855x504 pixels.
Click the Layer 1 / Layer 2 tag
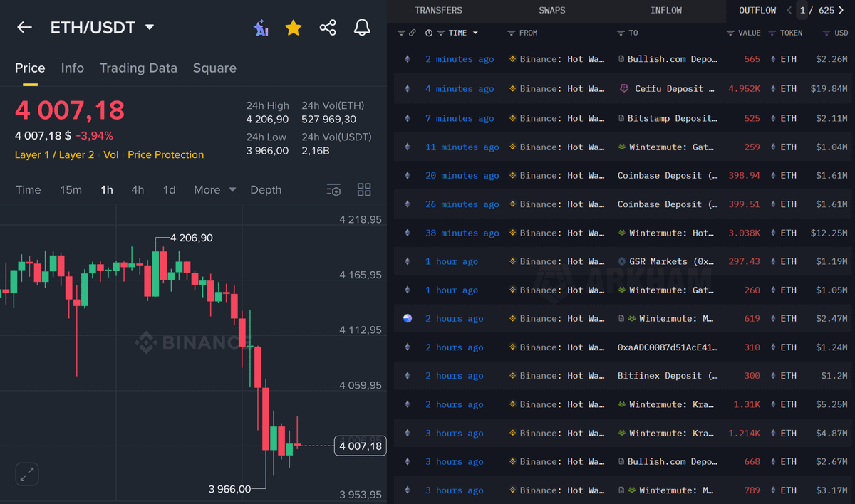54,154
